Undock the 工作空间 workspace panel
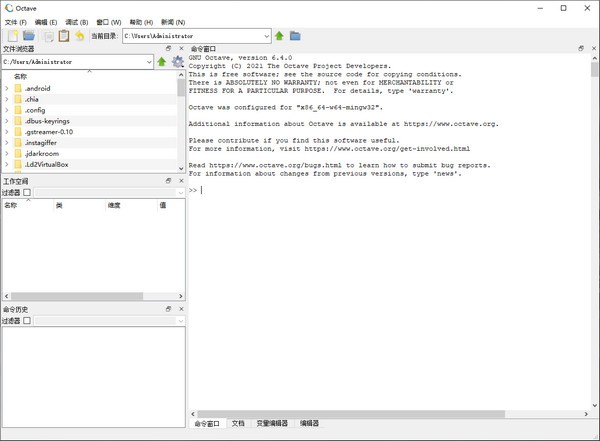Screen dimensions: 600x441 click(x=169, y=180)
